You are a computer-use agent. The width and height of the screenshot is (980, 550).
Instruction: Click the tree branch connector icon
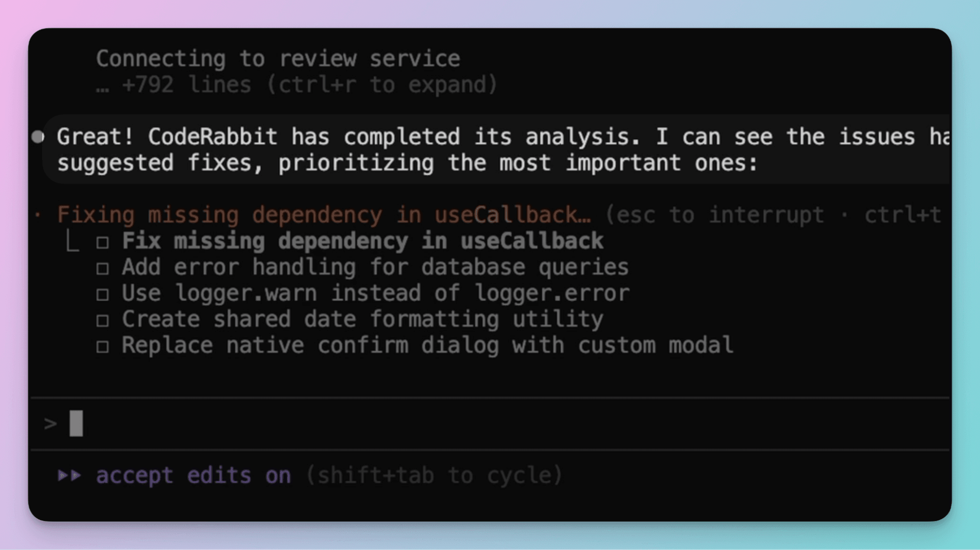tap(72, 242)
